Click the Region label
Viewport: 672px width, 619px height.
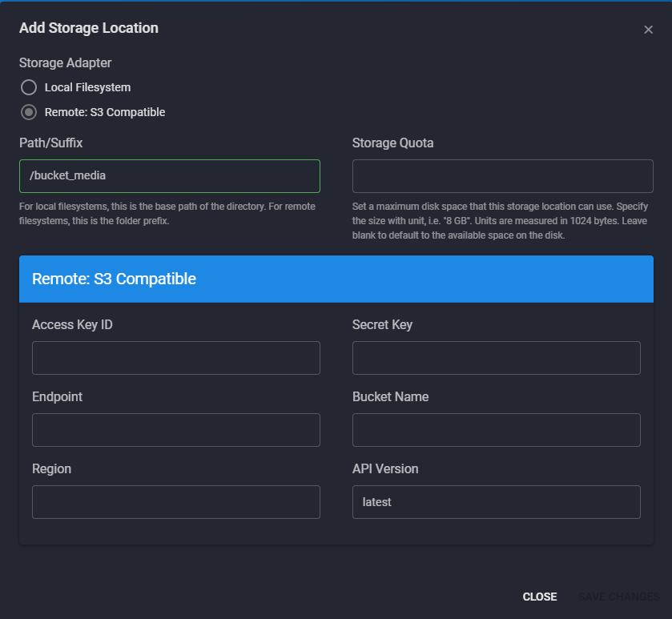[x=52, y=468]
